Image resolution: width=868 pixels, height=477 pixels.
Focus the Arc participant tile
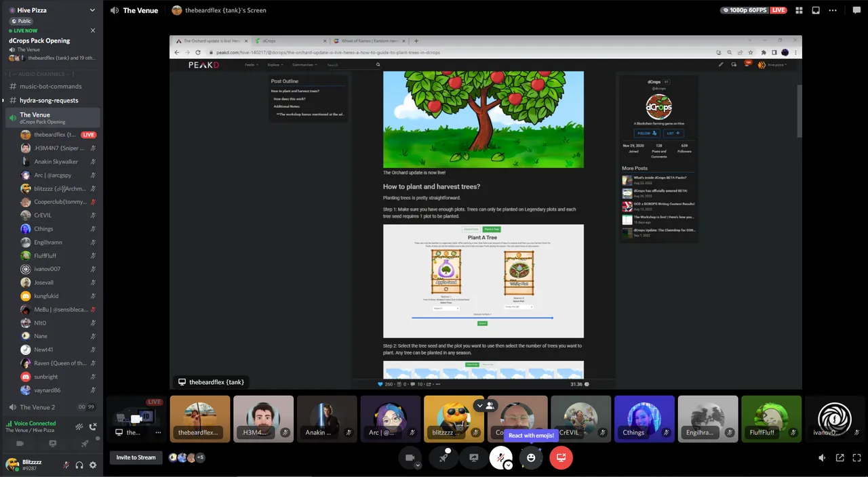pos(391,419)
